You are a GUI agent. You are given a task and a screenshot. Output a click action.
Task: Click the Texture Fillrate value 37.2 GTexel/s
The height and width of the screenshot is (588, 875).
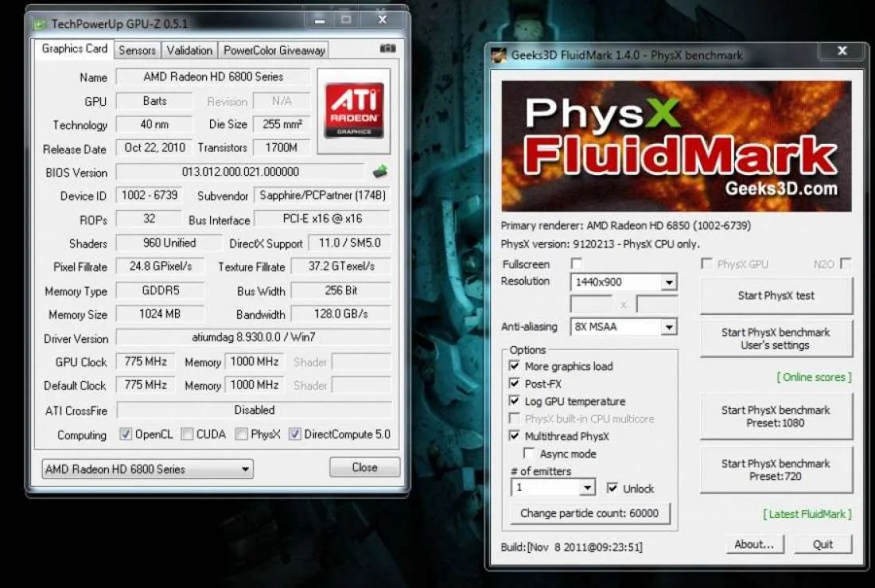click(x=341, y=267)
